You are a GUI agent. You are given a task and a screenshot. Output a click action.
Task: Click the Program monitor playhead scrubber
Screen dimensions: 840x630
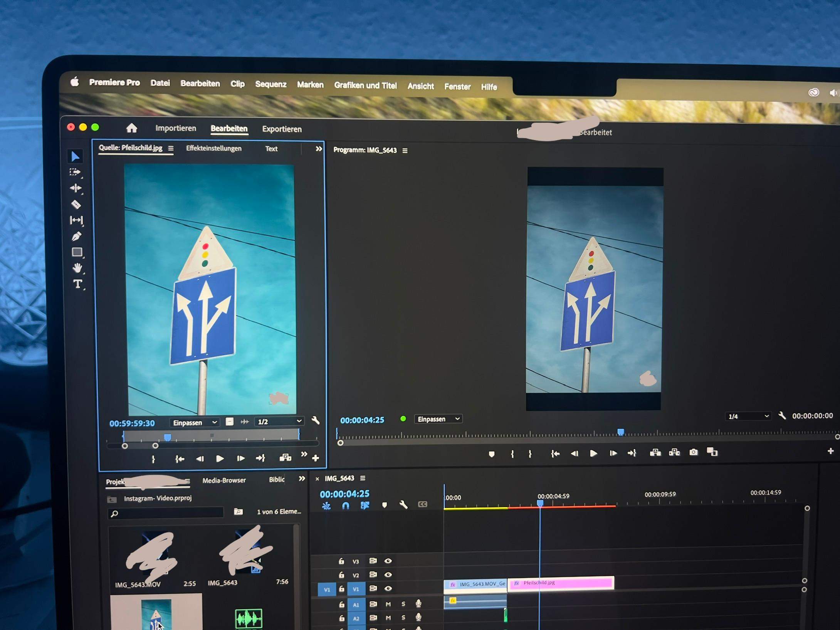pyautogui.click(x=620, y=432)
